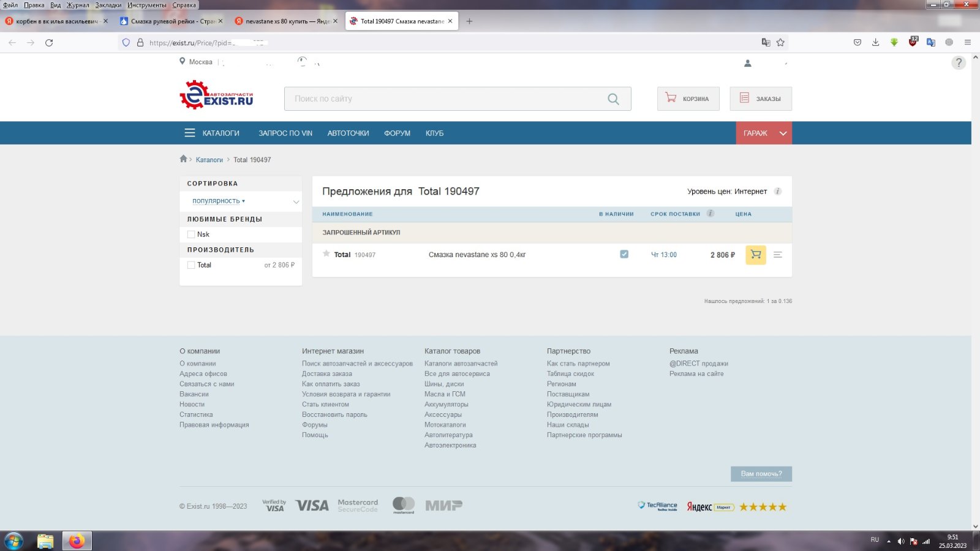Click the Firefox taskbar icon

click(x=77, y=541)
